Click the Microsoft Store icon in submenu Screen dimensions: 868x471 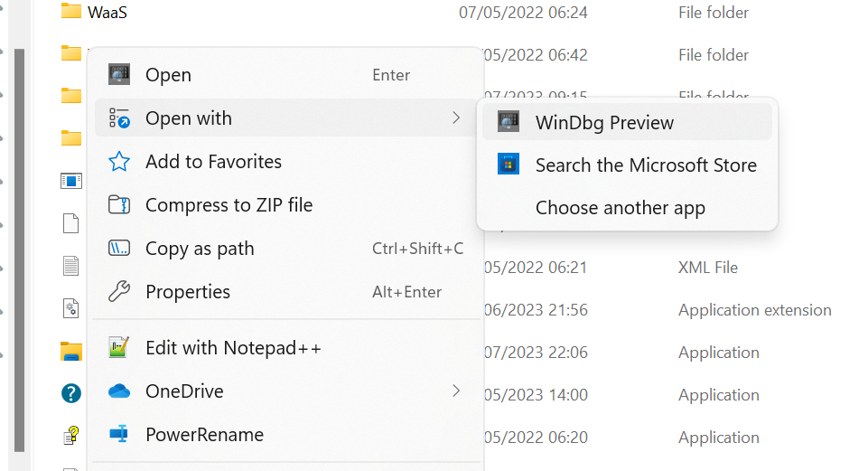509,164
